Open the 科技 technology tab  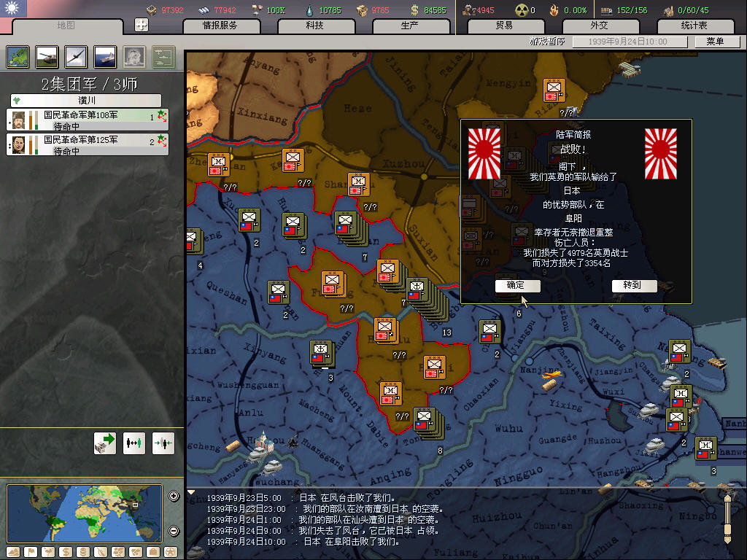pos(315,26)
